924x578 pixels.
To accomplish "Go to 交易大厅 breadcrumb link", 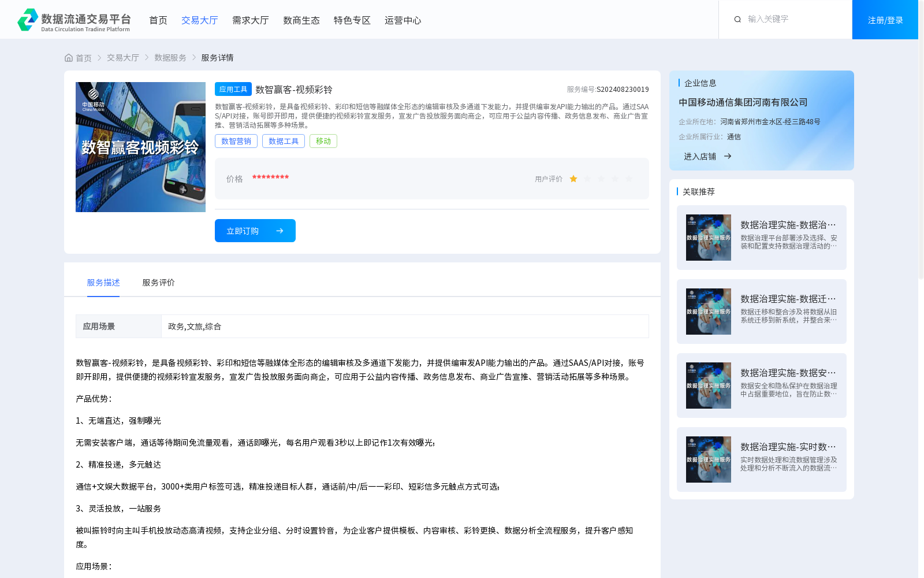I will click(123, 58).
